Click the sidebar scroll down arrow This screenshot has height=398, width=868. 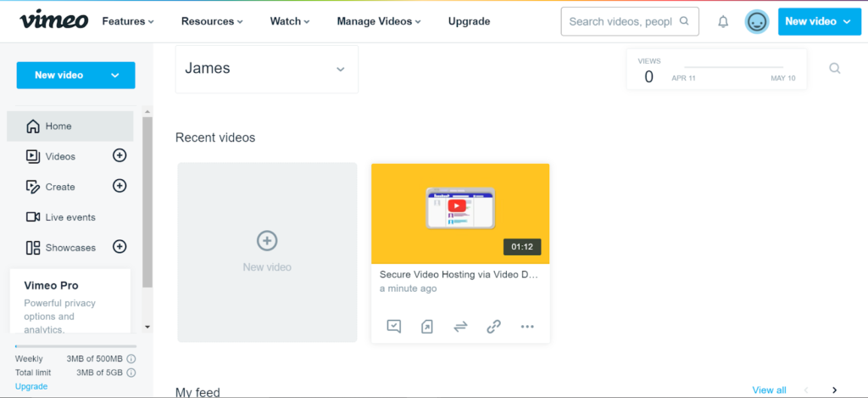pyautogui.click(x=147, y=327)
